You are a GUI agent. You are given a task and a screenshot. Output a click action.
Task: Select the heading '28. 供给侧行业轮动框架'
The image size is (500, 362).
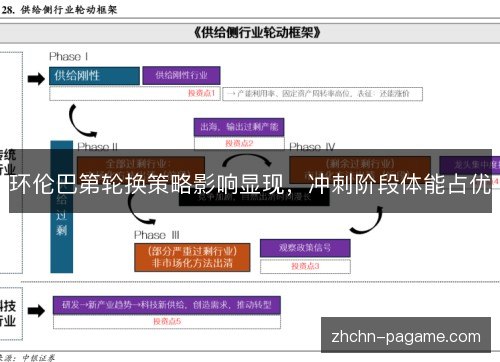pos(59,10)
